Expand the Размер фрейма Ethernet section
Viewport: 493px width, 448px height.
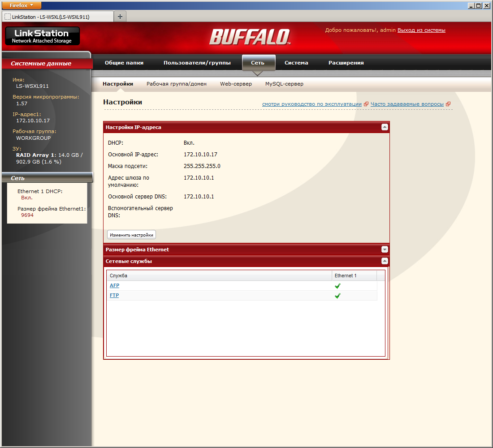pos(385,249)
